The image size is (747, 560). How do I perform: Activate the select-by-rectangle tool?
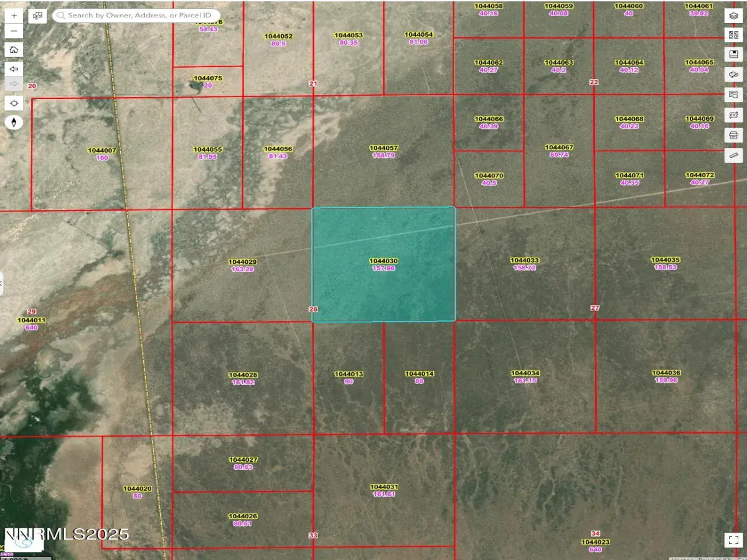click(x=39, y=16)
